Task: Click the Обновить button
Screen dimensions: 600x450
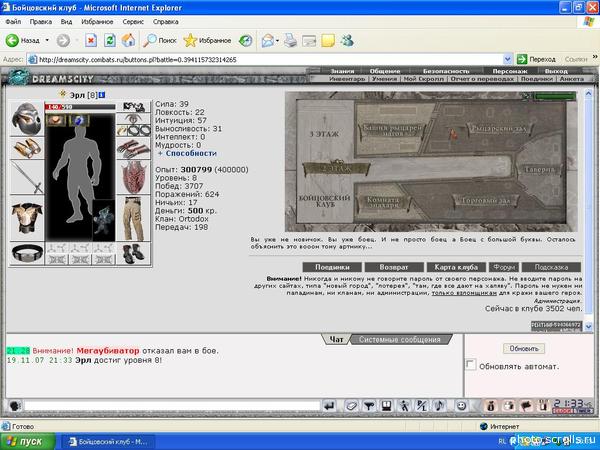Action: [524, 349]
